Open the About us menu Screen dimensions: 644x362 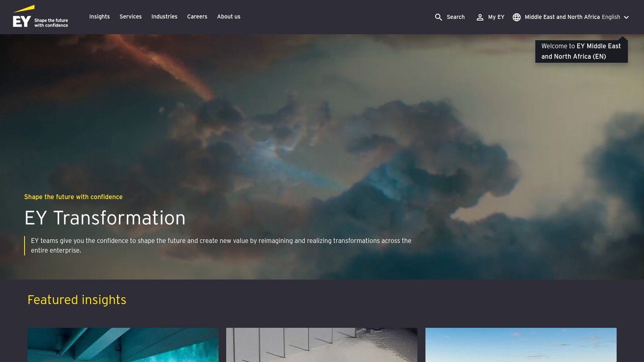229,16
